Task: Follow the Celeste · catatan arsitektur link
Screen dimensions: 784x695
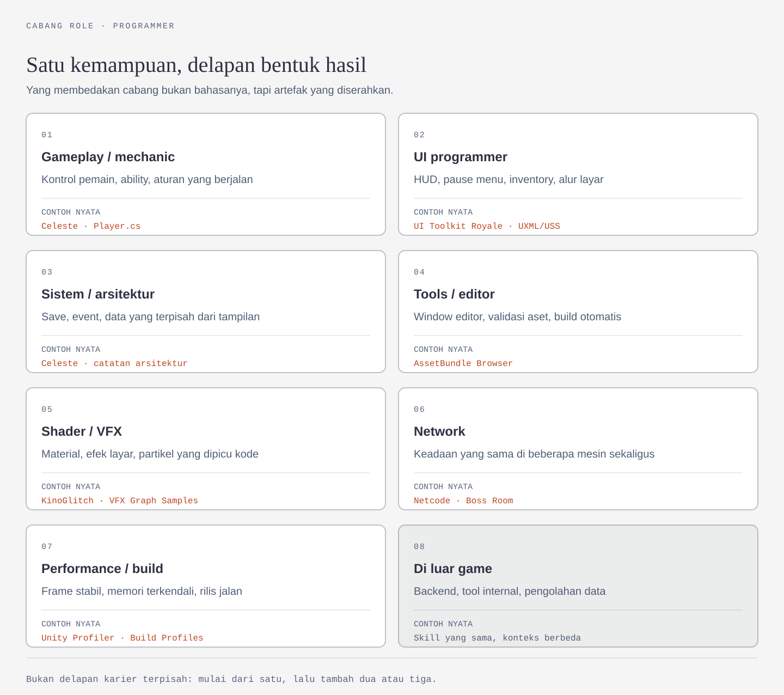Action: [x=114, y=363]
